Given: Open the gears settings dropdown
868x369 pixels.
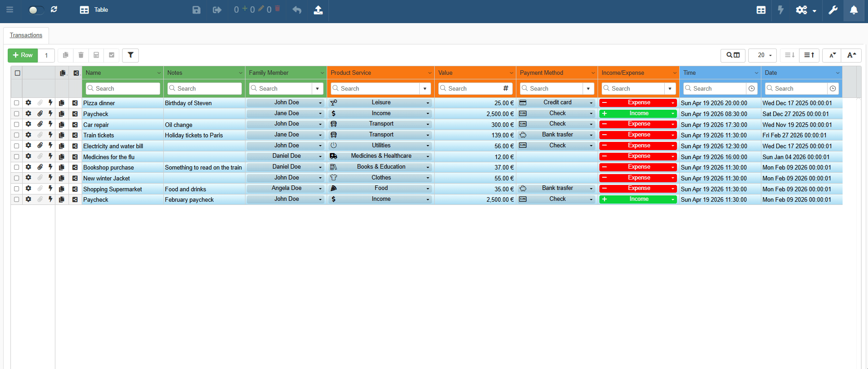Looking at the screenshot, I should [x=806, y=10].
